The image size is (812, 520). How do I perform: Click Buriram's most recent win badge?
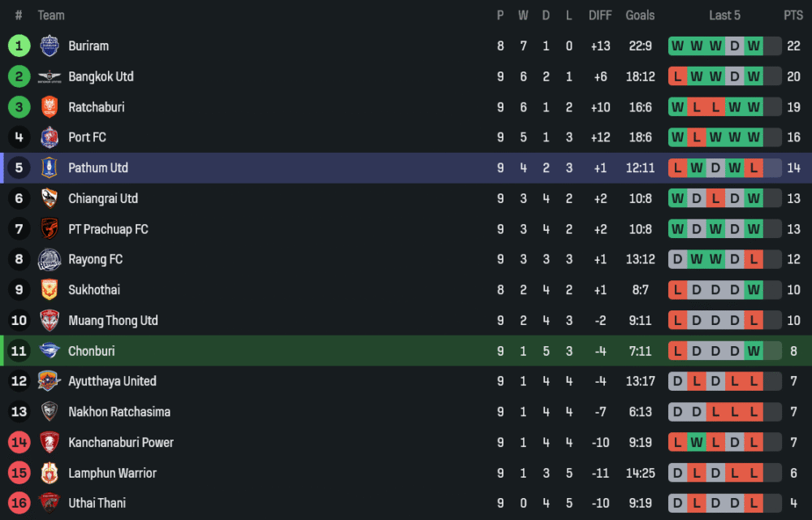click(754, 46)
